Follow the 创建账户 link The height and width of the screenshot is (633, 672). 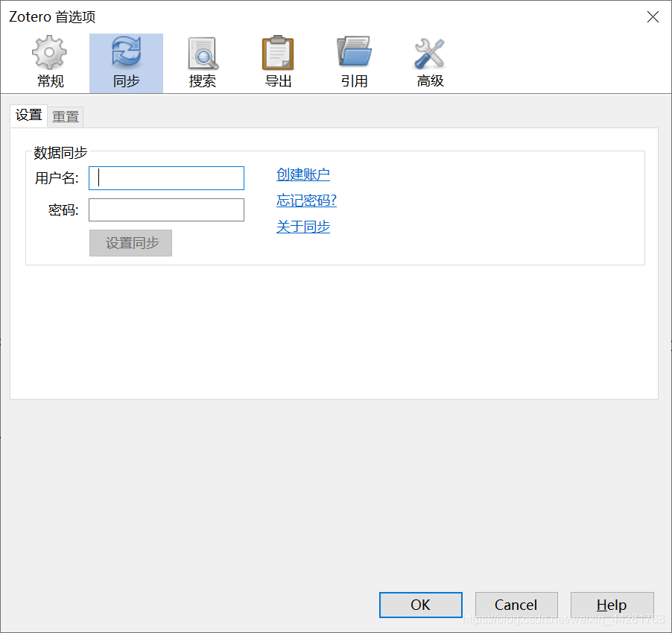303,174
